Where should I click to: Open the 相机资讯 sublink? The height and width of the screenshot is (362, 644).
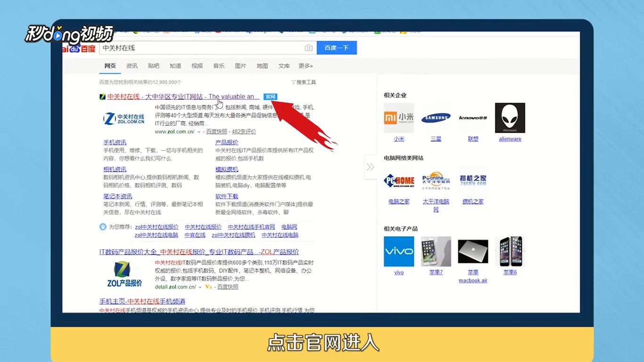click(115, 169)
